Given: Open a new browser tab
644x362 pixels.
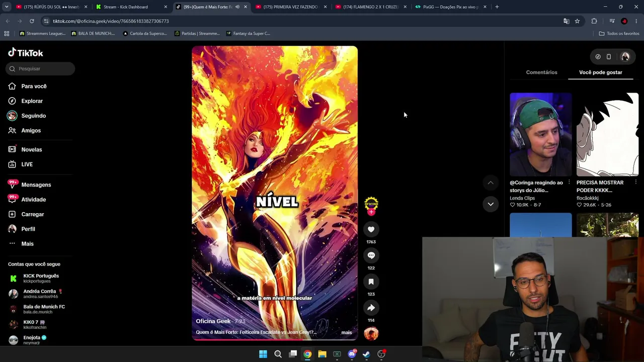Looking at the screenshot, I should 497,7.
